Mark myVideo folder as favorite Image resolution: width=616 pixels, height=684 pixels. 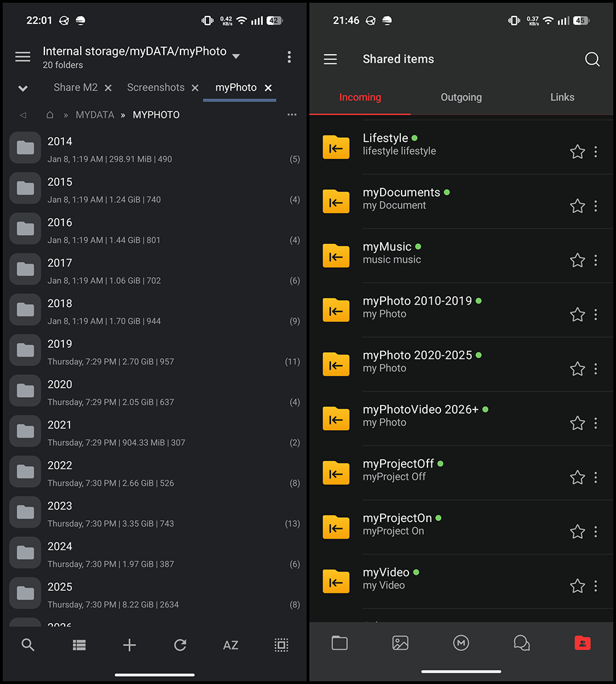coord(577,585)
